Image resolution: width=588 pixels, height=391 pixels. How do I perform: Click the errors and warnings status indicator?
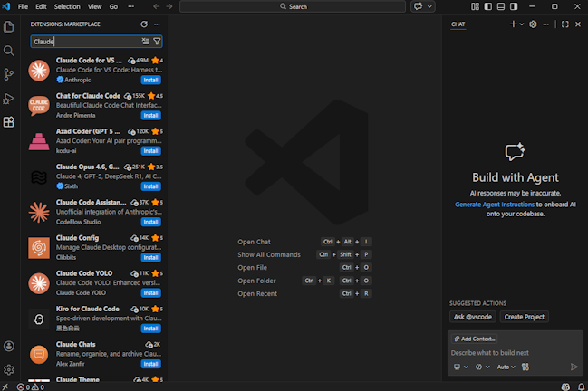pos(31,386)
